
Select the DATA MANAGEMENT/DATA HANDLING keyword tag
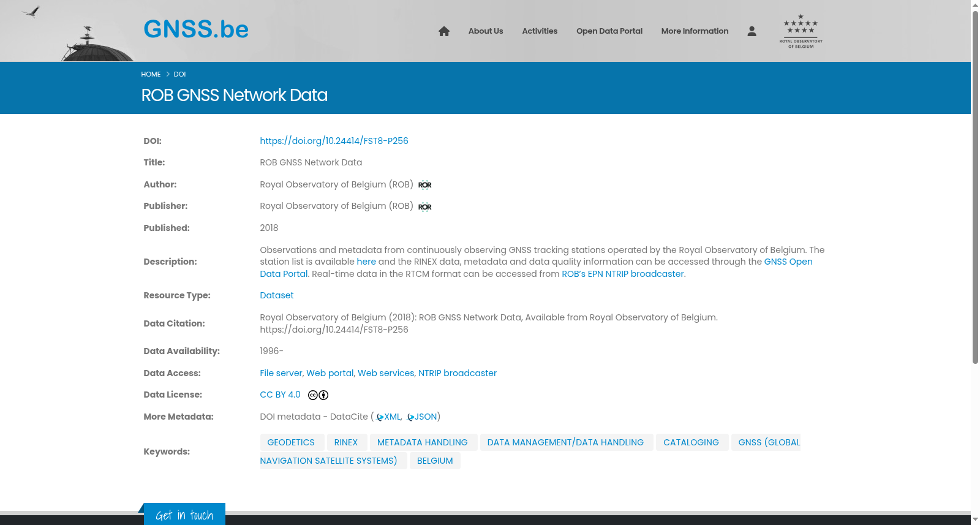click(x=565, y=442)
